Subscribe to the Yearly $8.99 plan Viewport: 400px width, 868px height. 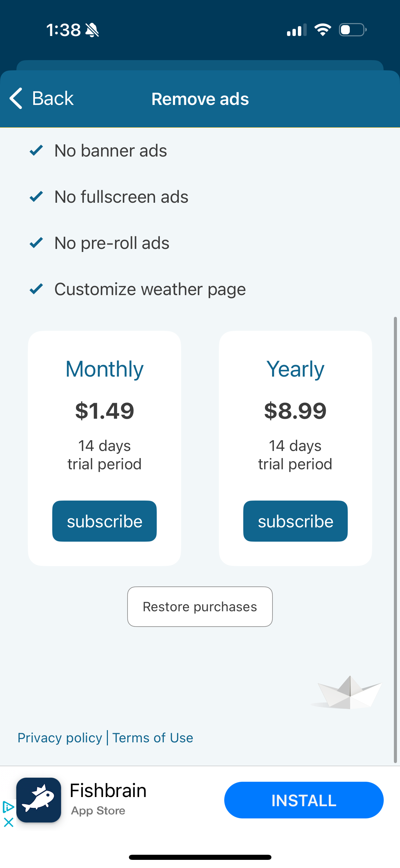tap(295, 521)
